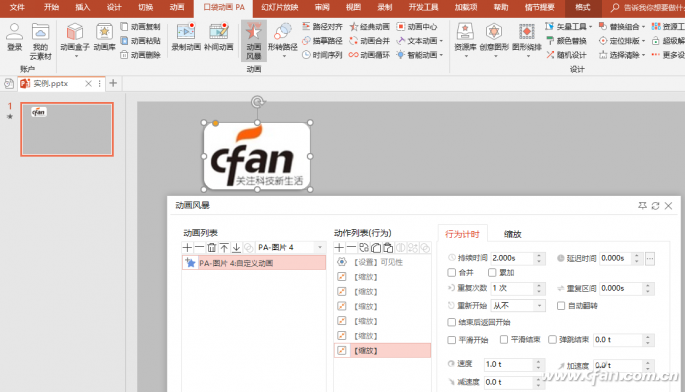The height and width of the screenshot is (392, 685).
Task: Click 经典动画 classic animation
Action: (x=369, y=27)
